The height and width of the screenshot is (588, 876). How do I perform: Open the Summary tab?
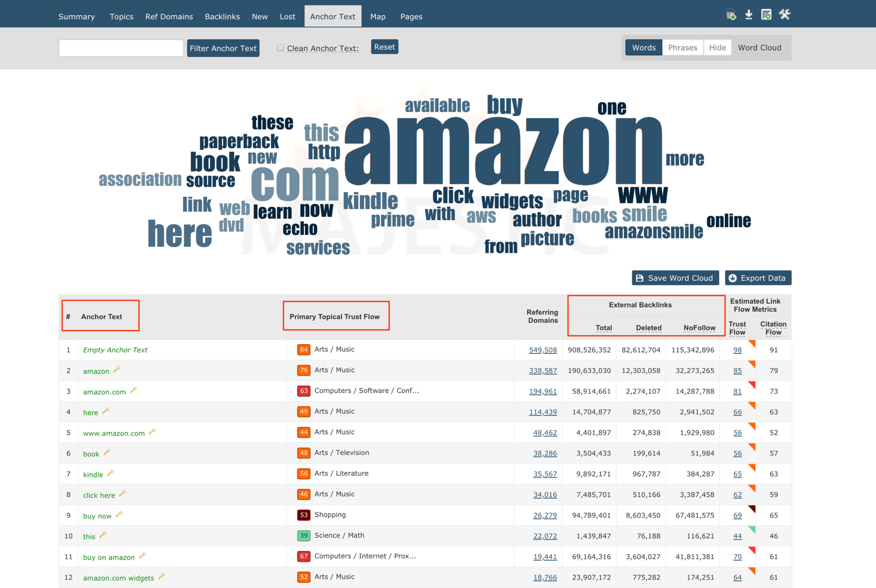coord(77,17)
